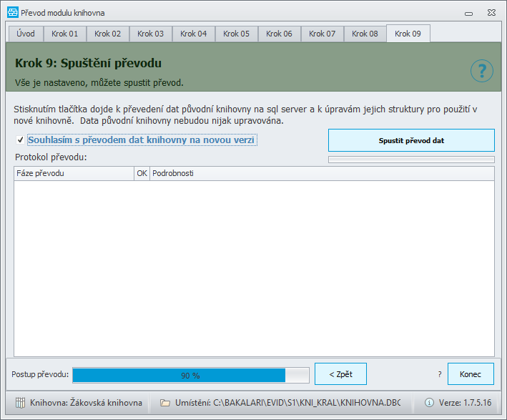Go back with the Zpět button
Image resolution: width=507 pixels, height=420 pixels.
click(x=340, y=374)
